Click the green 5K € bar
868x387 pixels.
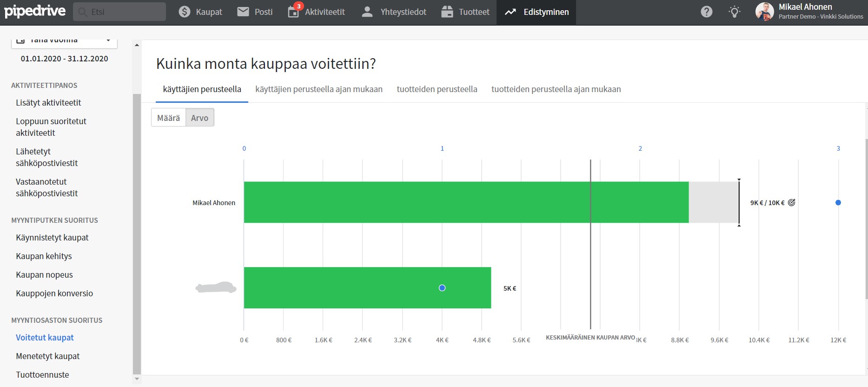[x=367, y=288]
